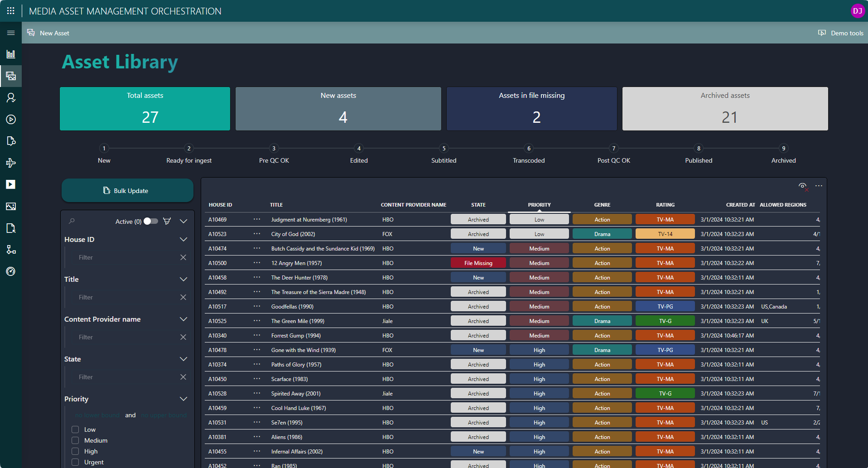Sort table by Created At column header
Viewport: 868px width, 468px height.
click(x=740, y=205)
